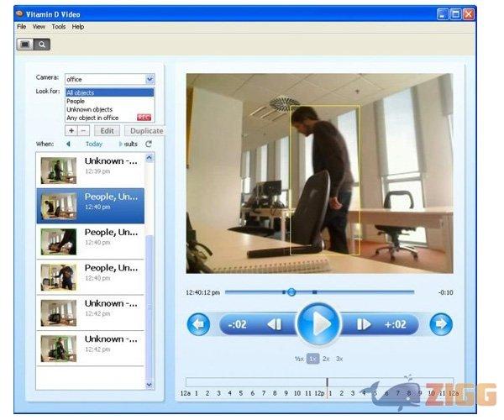Click the playback position slider handle
The height and width of the screenshot is (420, 504).
(x=291, y=291)
